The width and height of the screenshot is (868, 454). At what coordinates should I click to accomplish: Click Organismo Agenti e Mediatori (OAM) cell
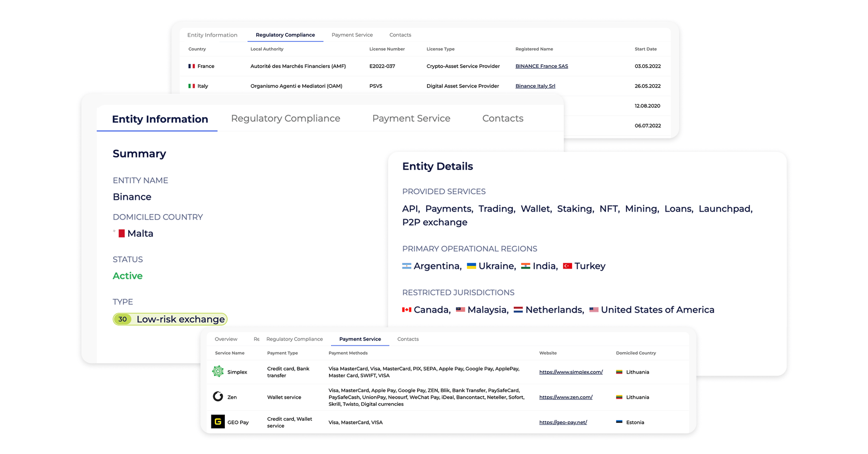click(x=296, y=86)
